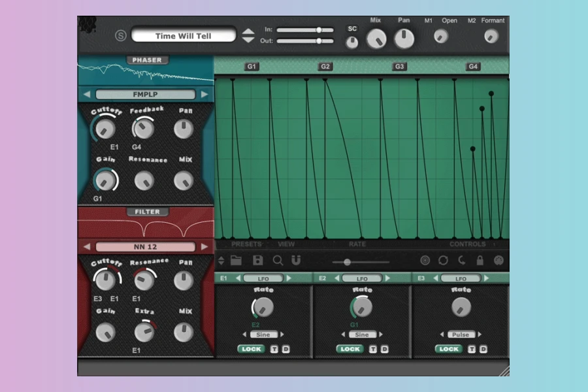Click the concentric circles target icon

coord(425,261)
